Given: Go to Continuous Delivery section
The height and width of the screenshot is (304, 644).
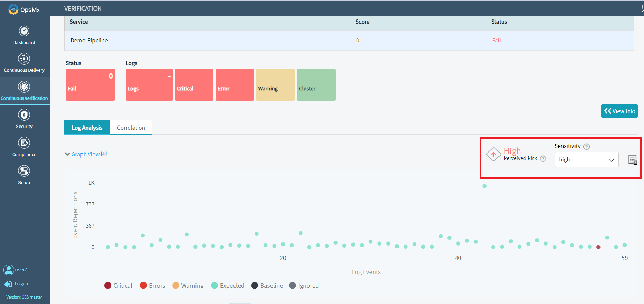Looking at the screenshot, I should pos(24,63).
